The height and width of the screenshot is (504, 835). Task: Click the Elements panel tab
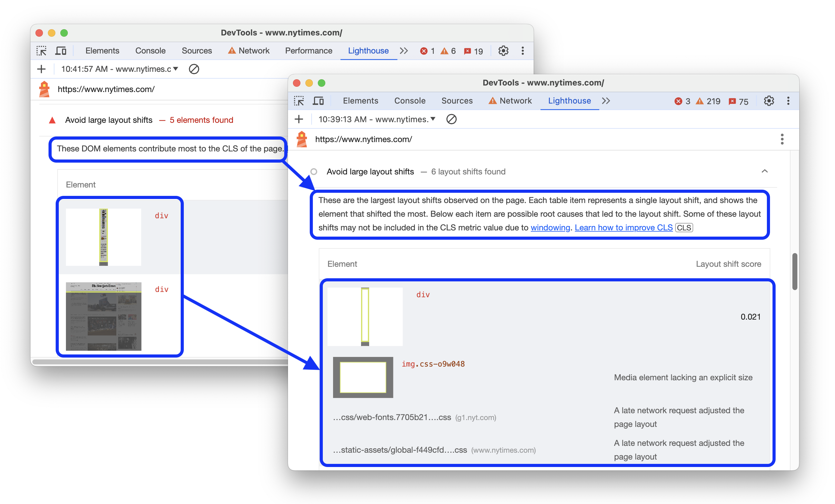361,100
